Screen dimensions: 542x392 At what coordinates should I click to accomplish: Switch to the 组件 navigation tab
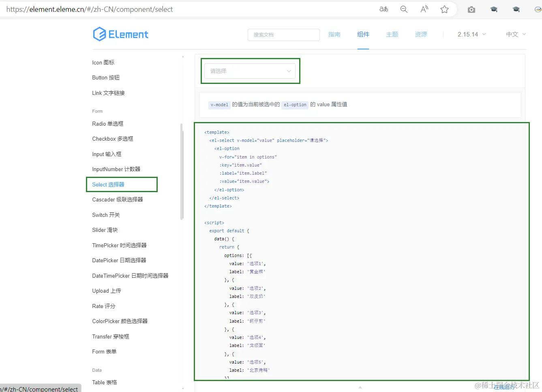(363, 34)
